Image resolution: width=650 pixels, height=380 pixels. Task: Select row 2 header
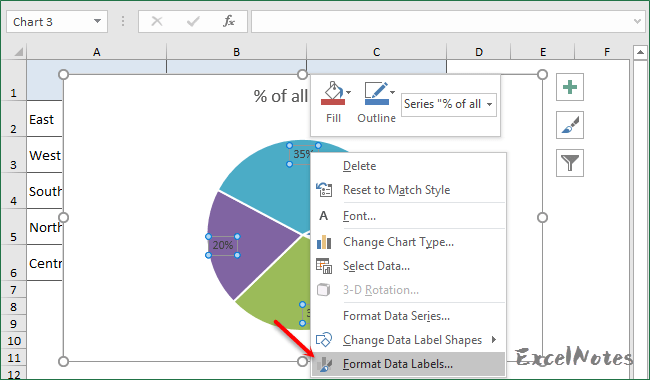(x=14, y=119)
